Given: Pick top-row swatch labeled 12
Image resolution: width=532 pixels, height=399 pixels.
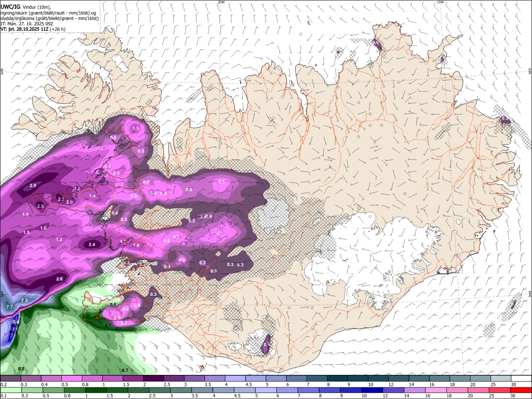Looking at the screenshot, I should point(399,379).
